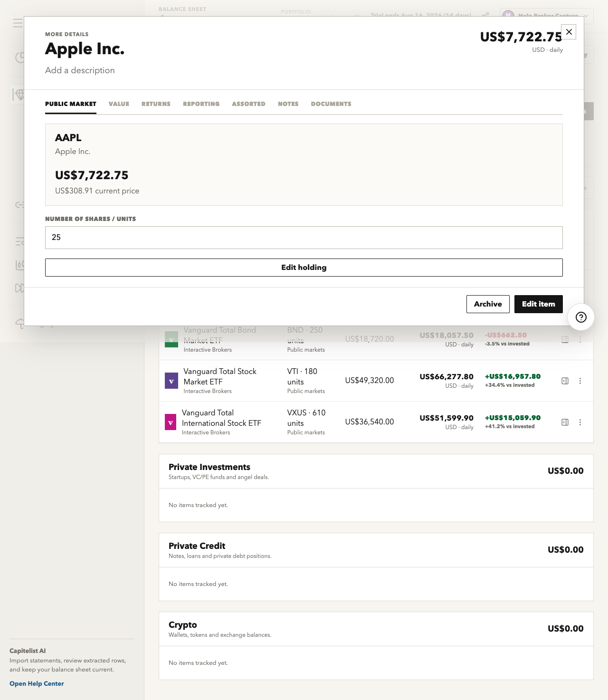608x700 pixels.
Task: Click USD · daily label under dialog total
Action: coord(547,50)
